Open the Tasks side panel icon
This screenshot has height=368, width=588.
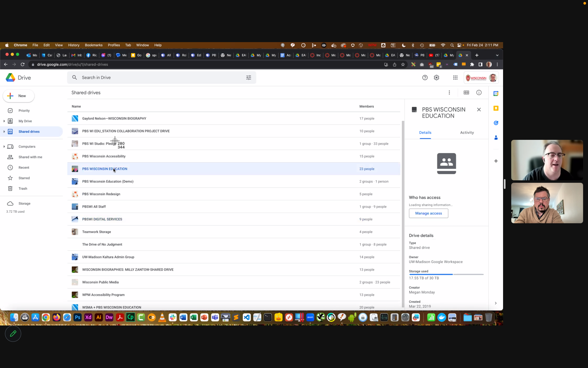[x=496, y=123]
